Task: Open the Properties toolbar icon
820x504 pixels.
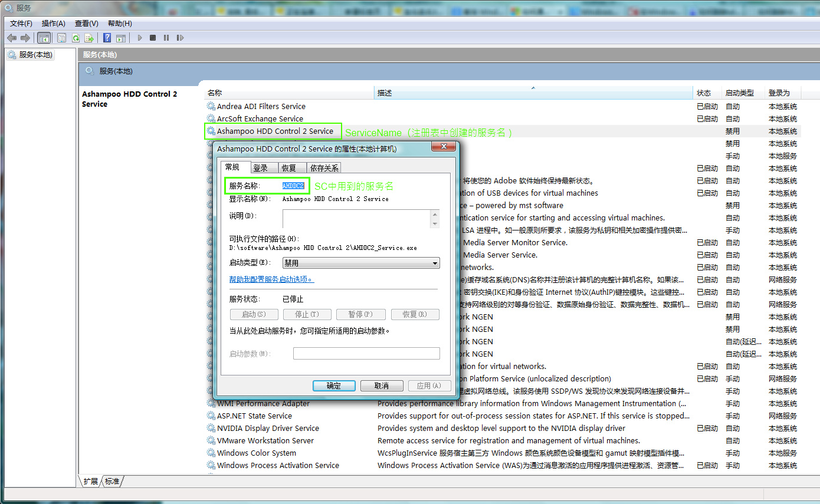Action: point(61,38)
